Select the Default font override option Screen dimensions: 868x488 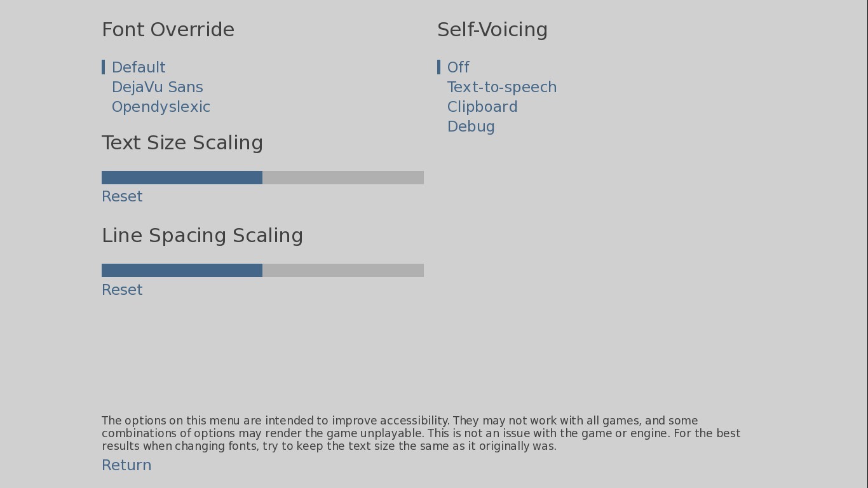tap(139, 67)
